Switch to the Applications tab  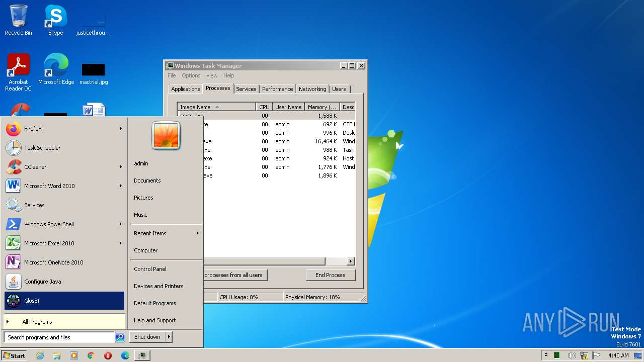185,89
